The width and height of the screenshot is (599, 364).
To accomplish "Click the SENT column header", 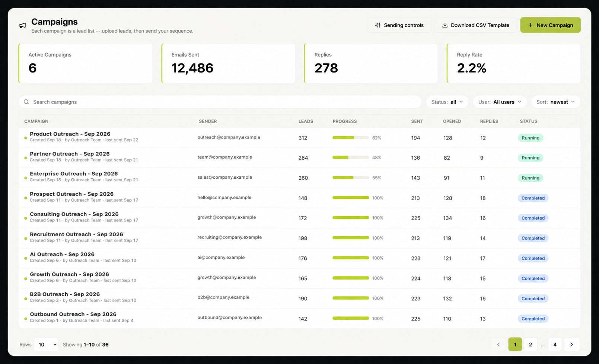I will [417, 121].
